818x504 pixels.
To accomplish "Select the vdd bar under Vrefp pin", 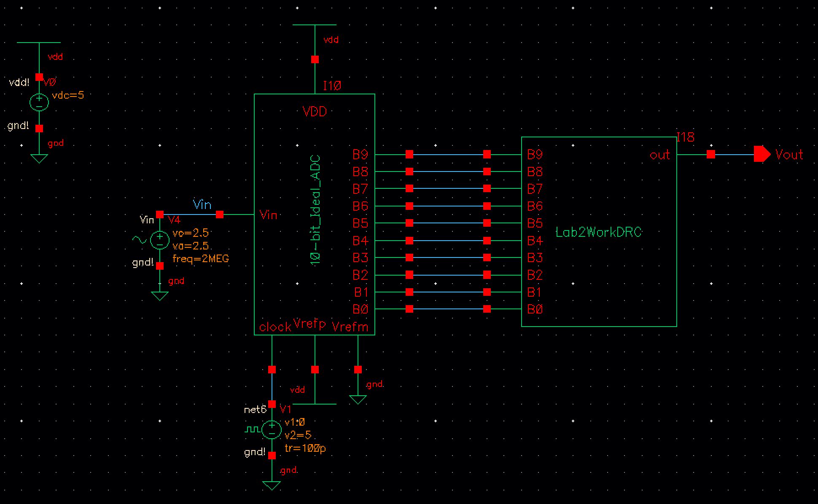I will click(315, 404).
